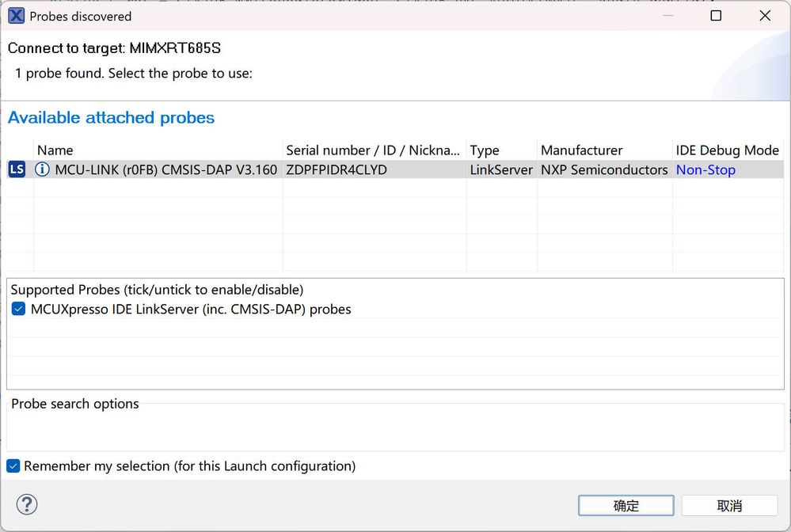Screen dimensions: 791x532
Task: Click serial number ZDPFPIDR4CLYD cell
Action: pos(337,169)
